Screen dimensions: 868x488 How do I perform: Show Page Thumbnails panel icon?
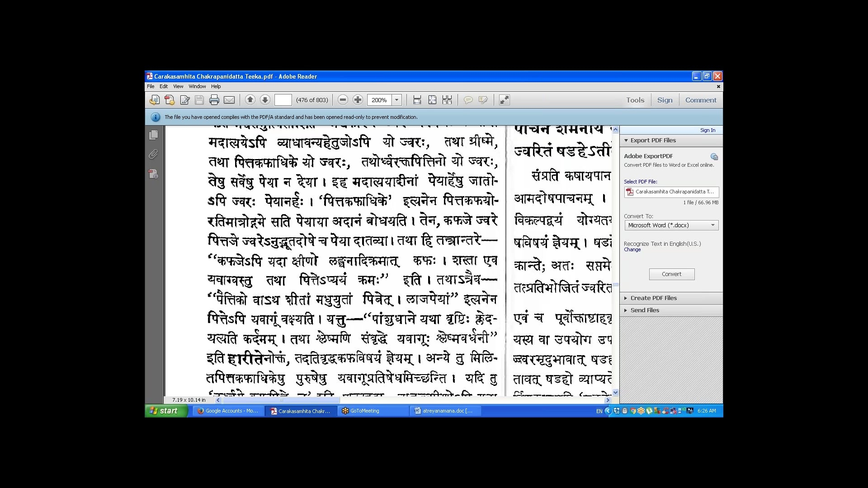(x=153, y=135)
